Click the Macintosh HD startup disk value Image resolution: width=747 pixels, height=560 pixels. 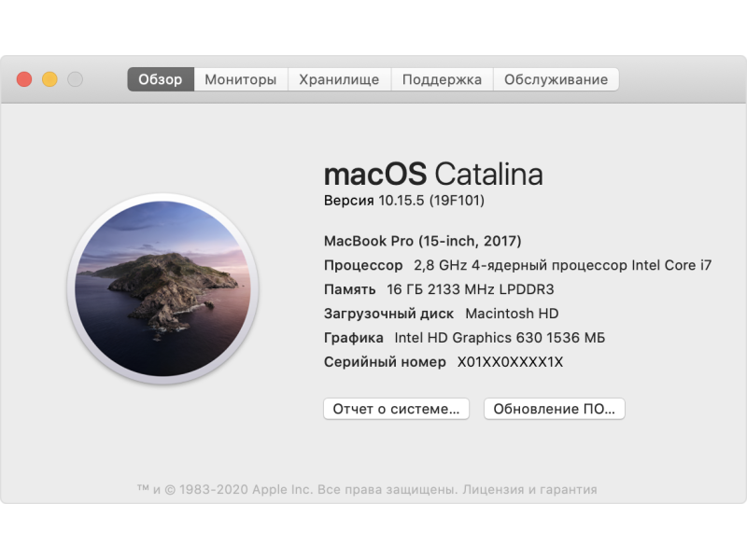pos(512,314)
